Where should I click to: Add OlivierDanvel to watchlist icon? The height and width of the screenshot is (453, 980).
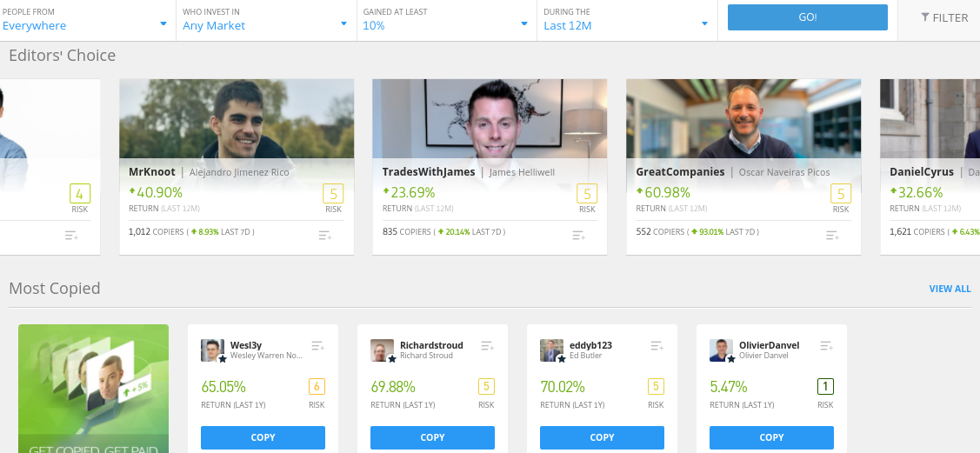pyautogui.click(x=827, y=345)
